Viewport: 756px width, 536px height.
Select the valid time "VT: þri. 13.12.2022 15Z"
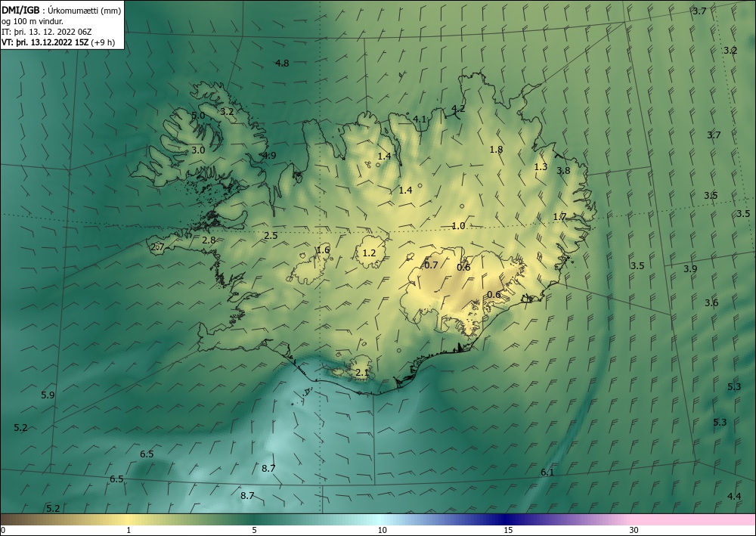coord(45,42)
